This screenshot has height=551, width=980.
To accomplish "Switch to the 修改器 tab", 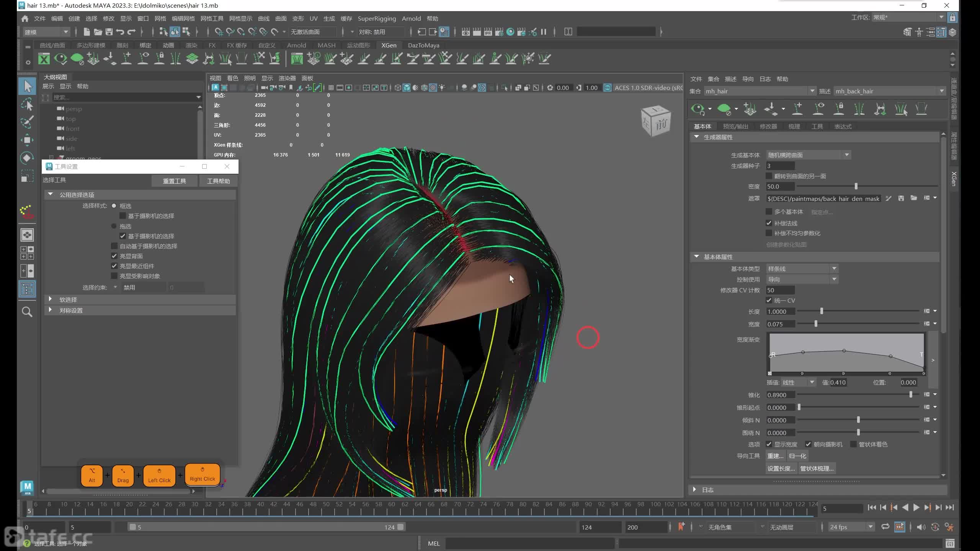I will click(x=768, y=126).
